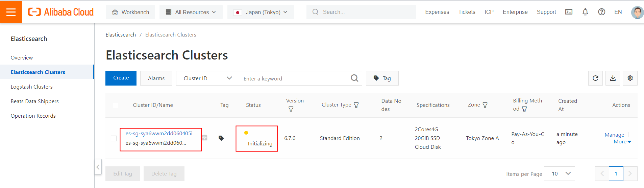This screenshot has height=188, width=644.
Task: Open Expenses menu
Action: click(x=437, y=12)
